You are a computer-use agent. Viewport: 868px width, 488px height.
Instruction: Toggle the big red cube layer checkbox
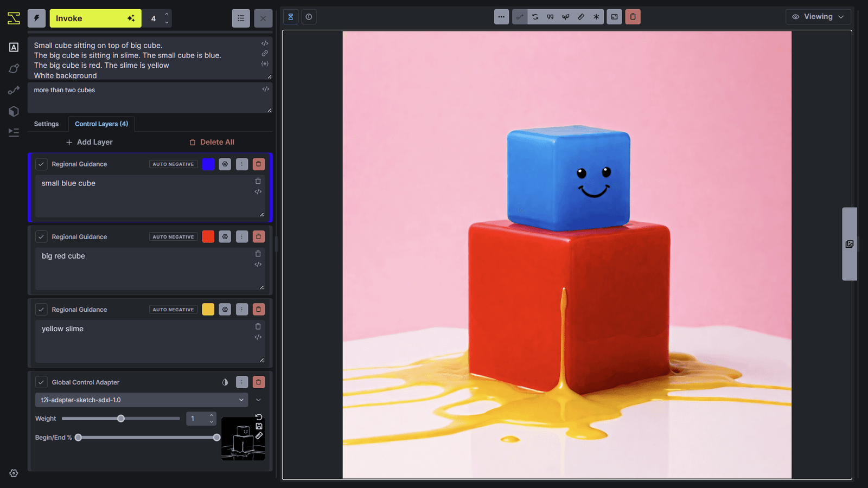point(41,236)
